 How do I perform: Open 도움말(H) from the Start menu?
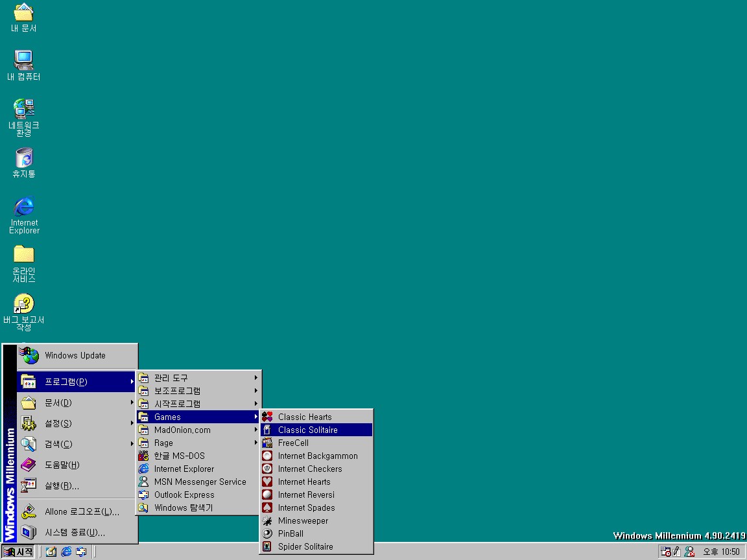click(77, 465)
